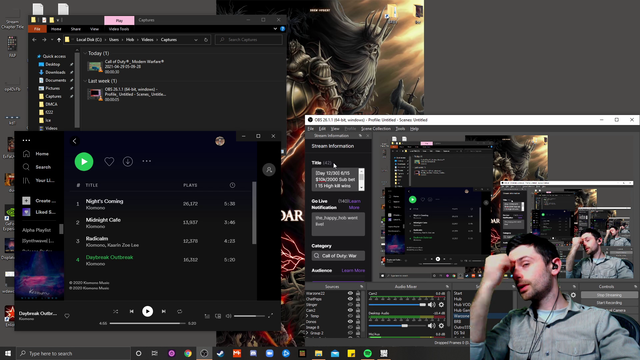Collapse the Last week group in File Explorer
Image resolution: width=640 pixels, height=360 pixels.
pos(85,81)
